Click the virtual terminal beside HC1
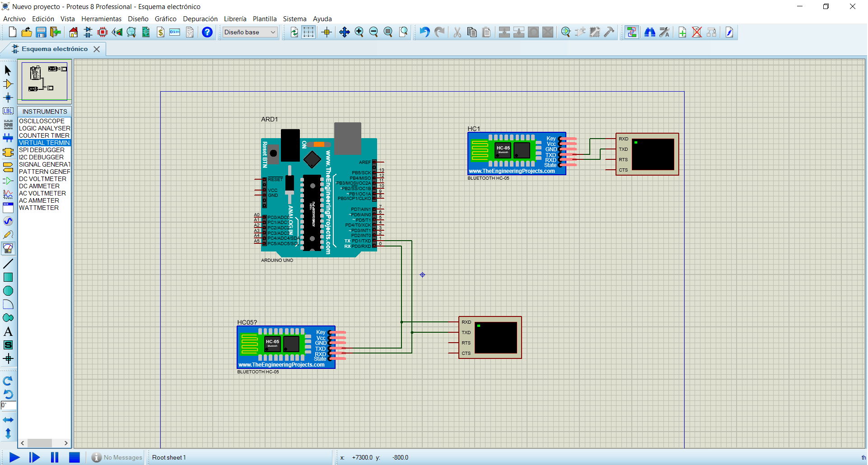Screen dimensions: 868x465 pyautogui.click(x=647, y=154)
